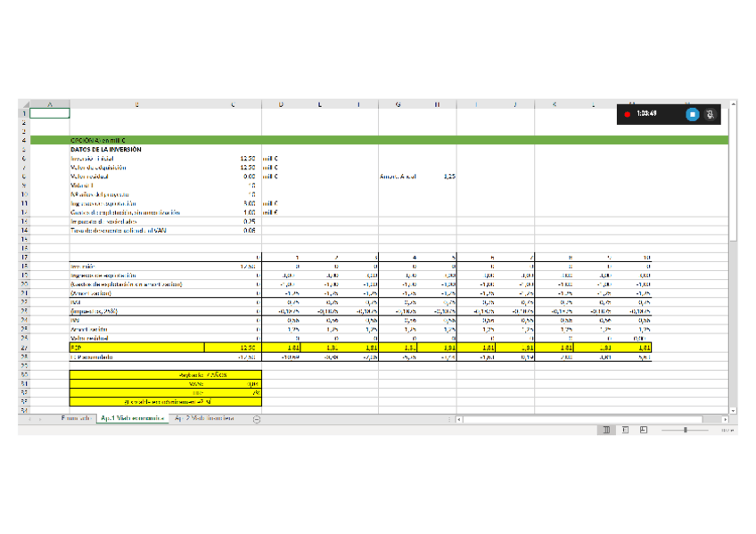The image size is (756, 534).
Task: Click the Select All corner triangle
Action: tap(24, 104)
